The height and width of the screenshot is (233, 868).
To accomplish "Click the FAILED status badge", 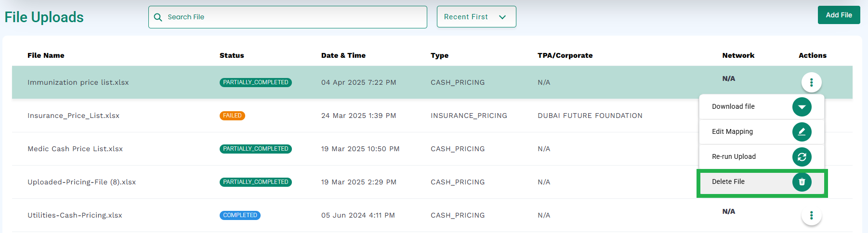I will pyautogui.click(x=232, y=116).
